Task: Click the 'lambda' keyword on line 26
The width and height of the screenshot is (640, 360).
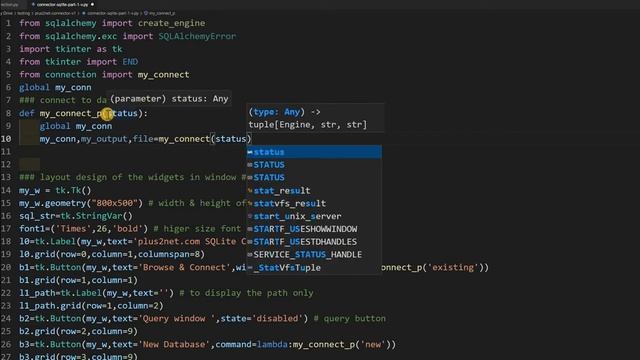Action: [x=272, y=344]
